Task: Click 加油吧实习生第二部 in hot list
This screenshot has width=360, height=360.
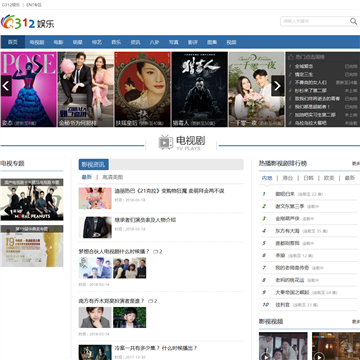Action: (x=315, y=115)
